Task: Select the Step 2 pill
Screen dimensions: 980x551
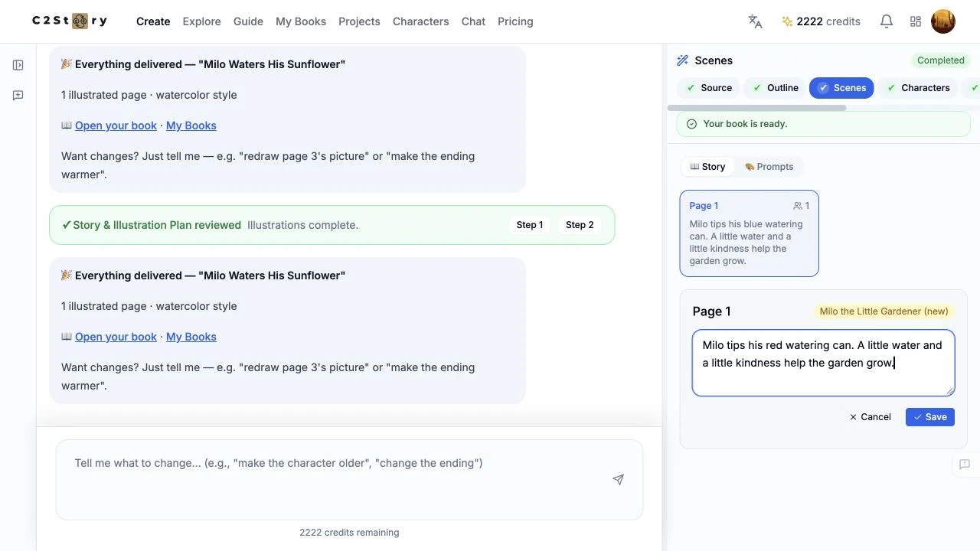Action: coord(580,225)
